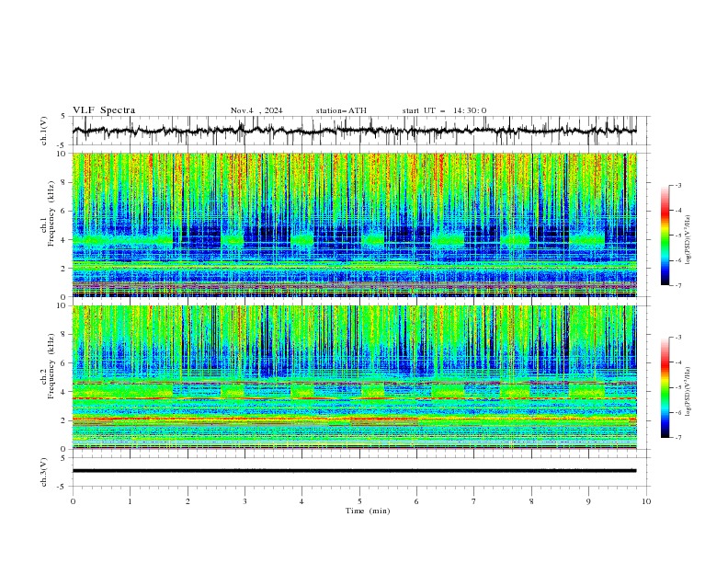Click the ch.1 "Frequency (kHz)" axis label
This screenshot has height=563, width=728.
click(51, 214)
